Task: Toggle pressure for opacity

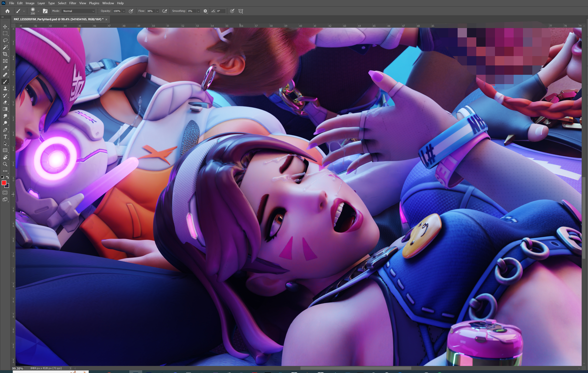Action: (x=131, y=11)
